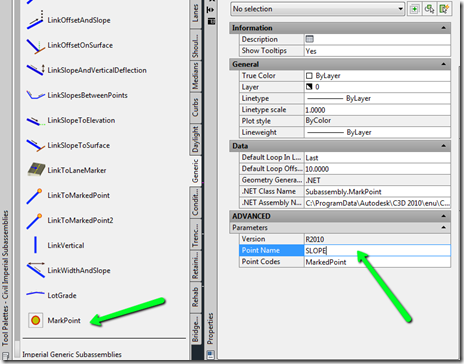Open the Curbs palette tab

tap(195, 107)
